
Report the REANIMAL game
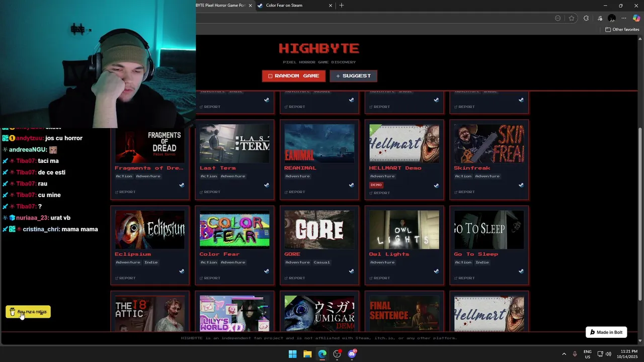[x=295, y=192]
